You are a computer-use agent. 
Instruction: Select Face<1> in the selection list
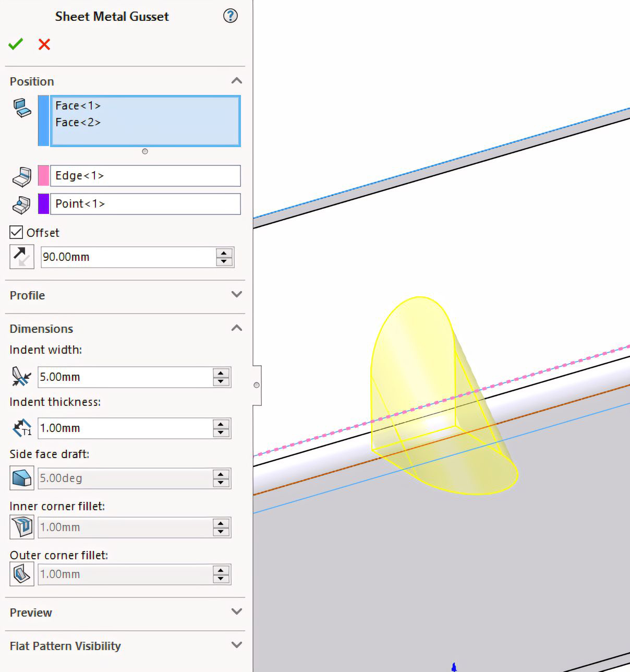[x=78, y=106]
